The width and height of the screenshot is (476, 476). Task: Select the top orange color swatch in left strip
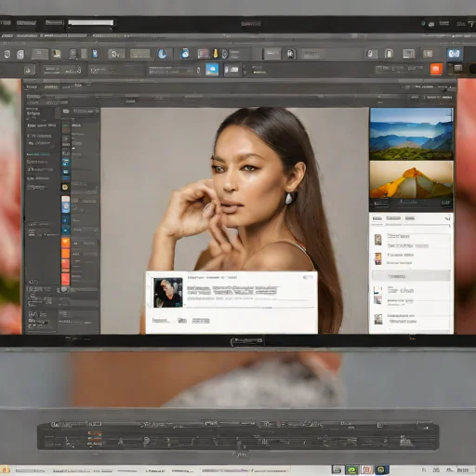tap(65, 242)
